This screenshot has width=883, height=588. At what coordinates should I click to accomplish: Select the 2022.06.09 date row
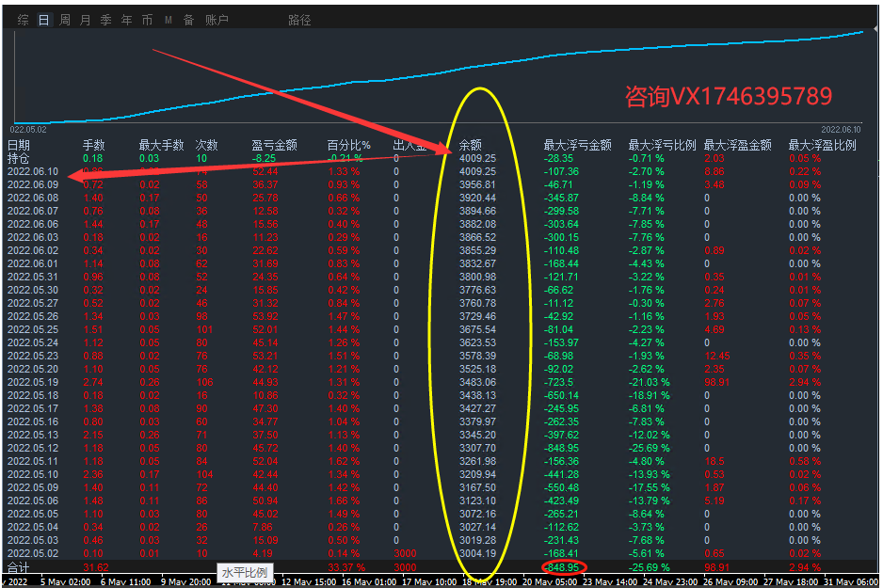33,184
